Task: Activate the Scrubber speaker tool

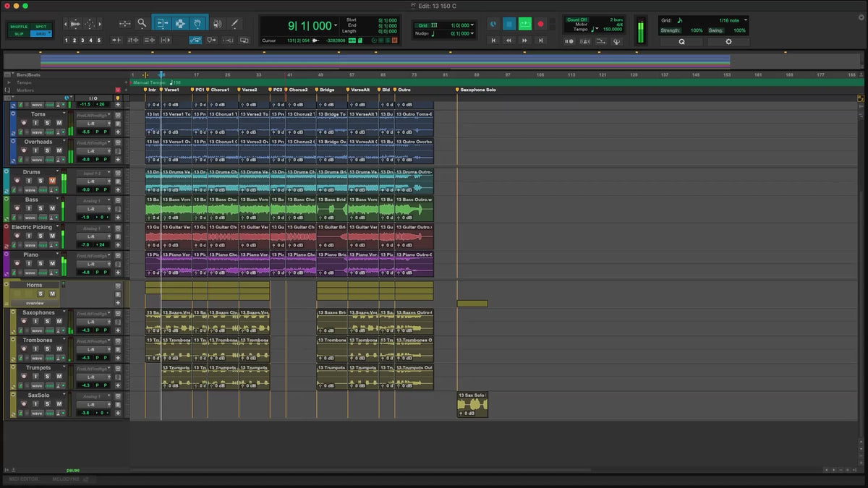Action: pos(217,24)
